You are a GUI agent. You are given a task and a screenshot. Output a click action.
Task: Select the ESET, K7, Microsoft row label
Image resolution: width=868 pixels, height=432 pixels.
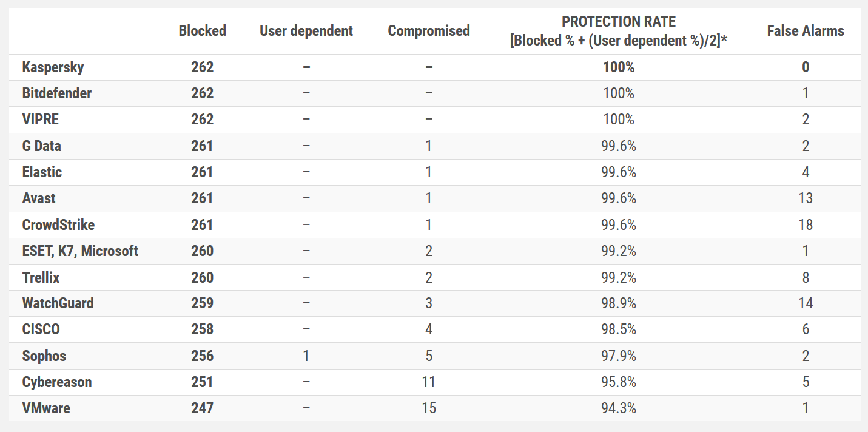coord(80,251)
